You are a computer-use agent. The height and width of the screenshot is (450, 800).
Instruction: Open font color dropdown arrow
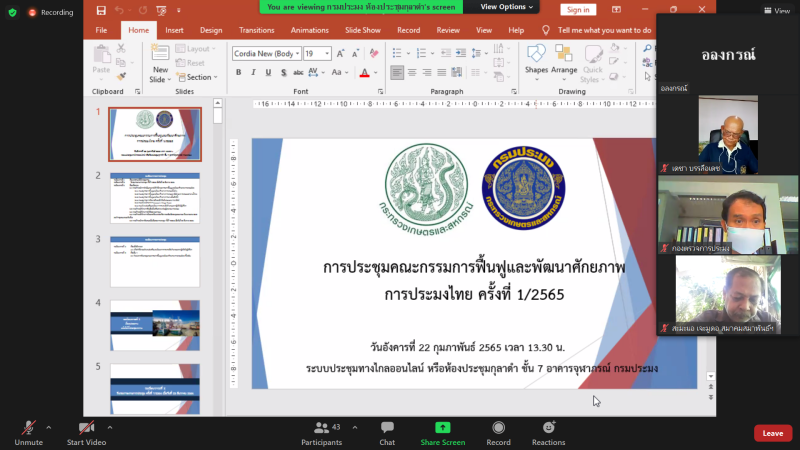pyautogui.click(x=376, y=72)
